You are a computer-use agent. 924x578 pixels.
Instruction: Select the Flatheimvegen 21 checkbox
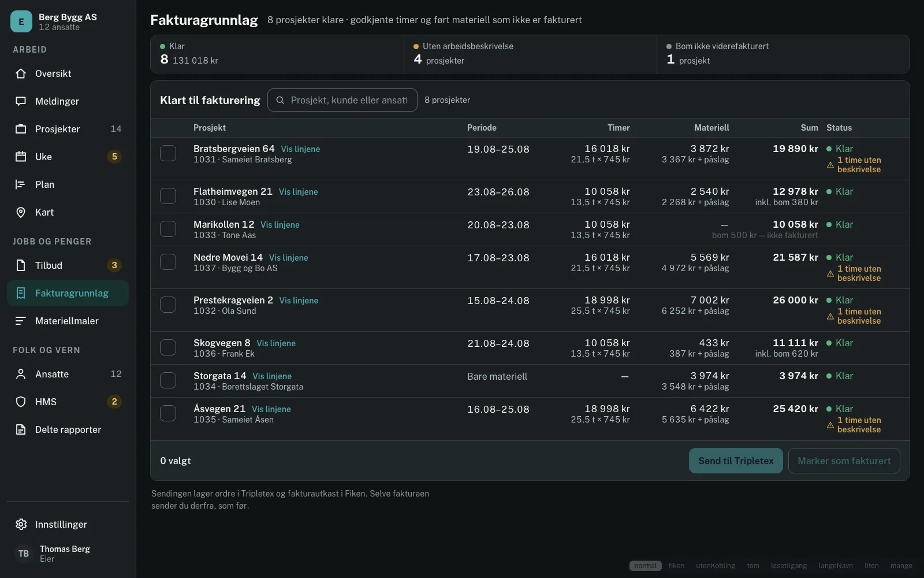168,196
